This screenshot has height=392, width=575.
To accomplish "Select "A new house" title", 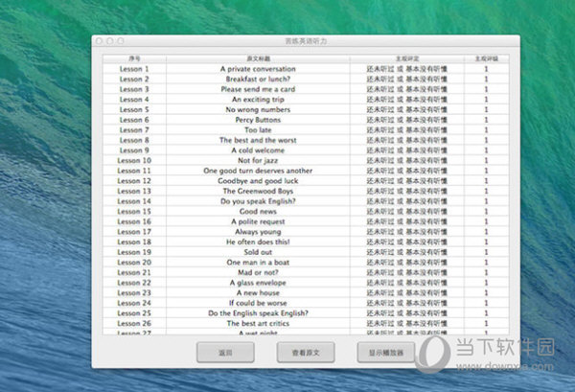I will click(x=258, y=293).
